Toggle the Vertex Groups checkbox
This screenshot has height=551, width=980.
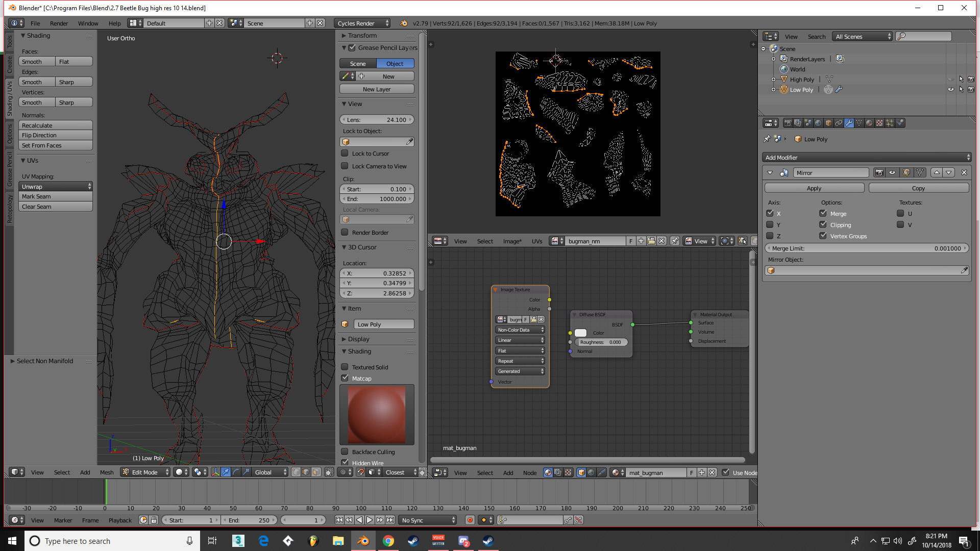coord(823,236)
